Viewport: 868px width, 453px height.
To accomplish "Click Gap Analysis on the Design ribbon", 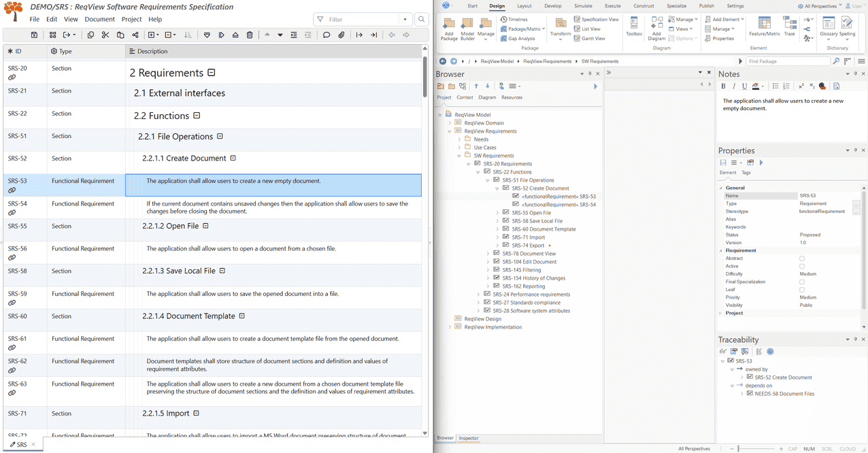I will [522, 38].
